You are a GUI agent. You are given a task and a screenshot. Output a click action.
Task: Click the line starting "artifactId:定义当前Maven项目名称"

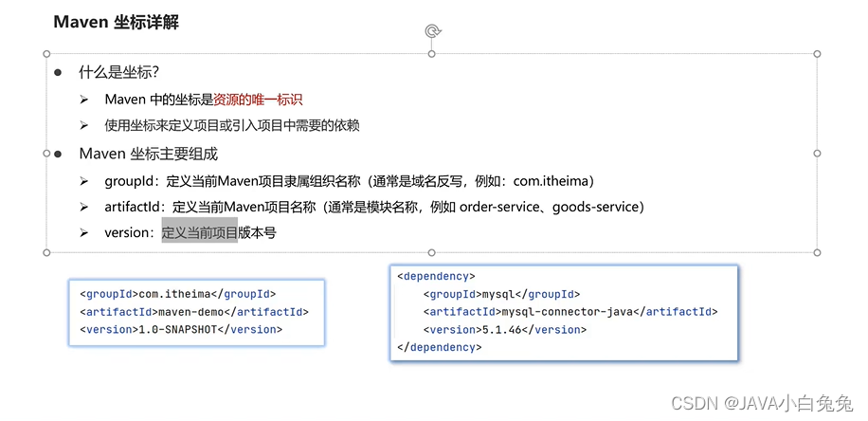374,207
